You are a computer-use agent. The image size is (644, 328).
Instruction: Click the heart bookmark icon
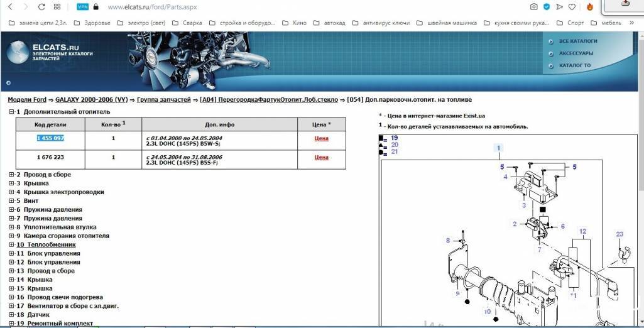tap(572, 7)
